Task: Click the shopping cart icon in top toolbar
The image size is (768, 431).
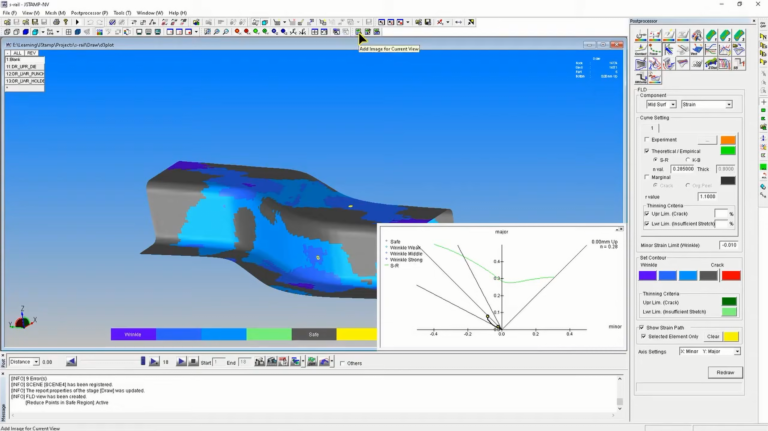Action: click(x=277, y=22)
